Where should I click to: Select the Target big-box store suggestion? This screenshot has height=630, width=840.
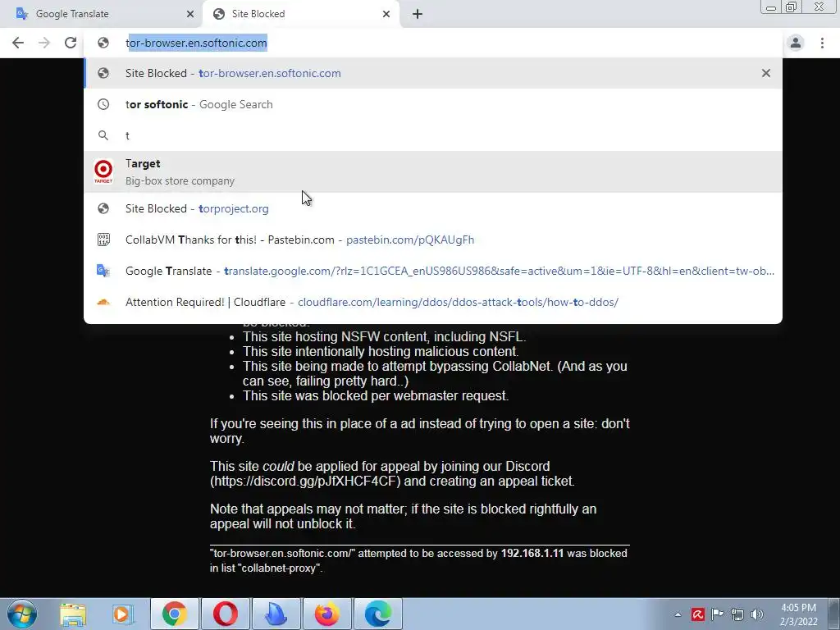pos(433,172)
